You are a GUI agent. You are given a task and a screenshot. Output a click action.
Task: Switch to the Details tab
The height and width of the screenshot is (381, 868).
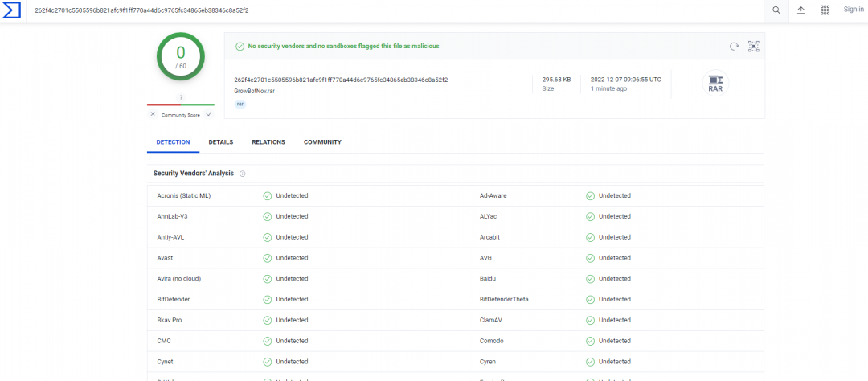pyautogui.click(x=220, y=142)
